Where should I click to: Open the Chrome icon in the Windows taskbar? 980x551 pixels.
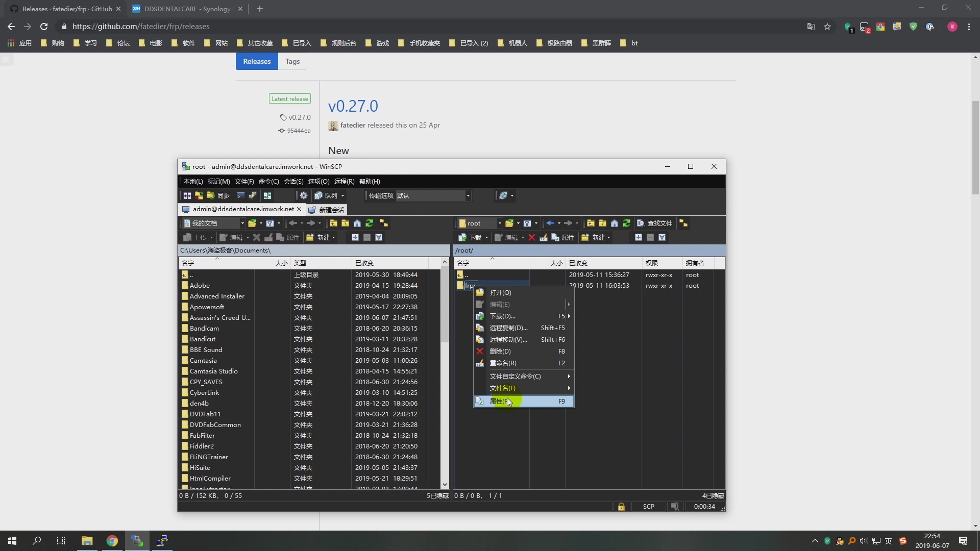(112, 541)
